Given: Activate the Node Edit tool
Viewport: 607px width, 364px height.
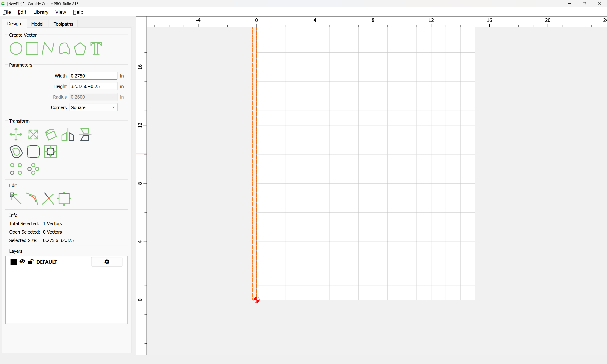Looking at the screenshot, I should click(15, 198).
